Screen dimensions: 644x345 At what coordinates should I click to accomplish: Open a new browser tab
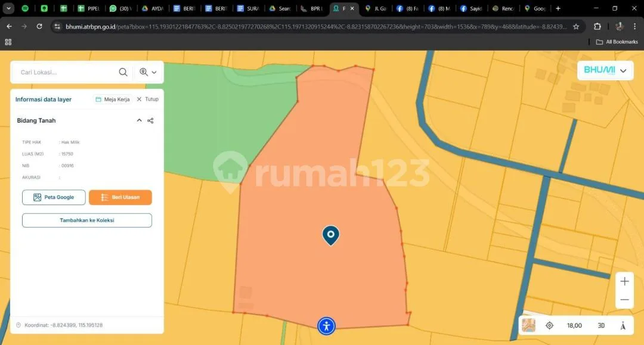pos(558,8)
